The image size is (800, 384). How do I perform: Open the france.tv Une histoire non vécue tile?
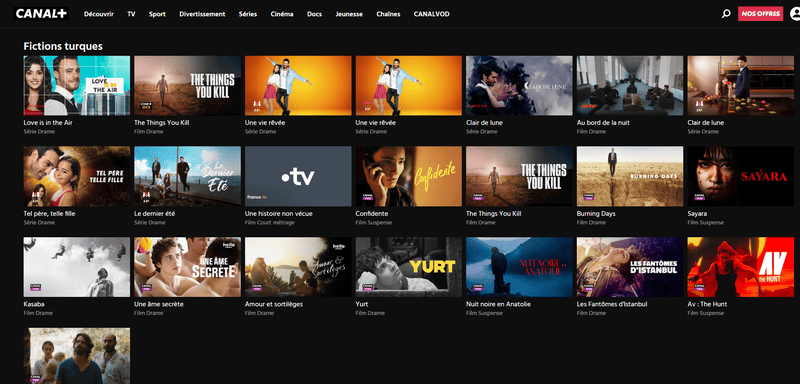(x=298, y=176)
